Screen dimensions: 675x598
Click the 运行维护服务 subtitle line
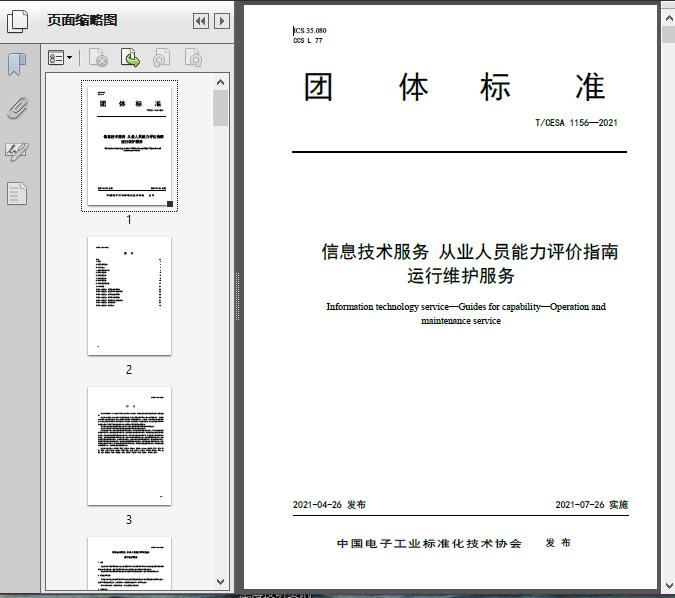[461, 276]
